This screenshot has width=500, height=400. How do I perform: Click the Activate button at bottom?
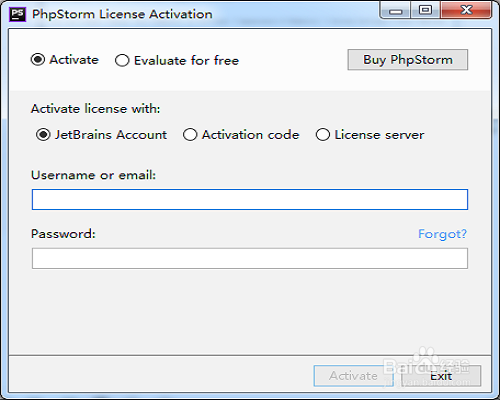[353, 376]
